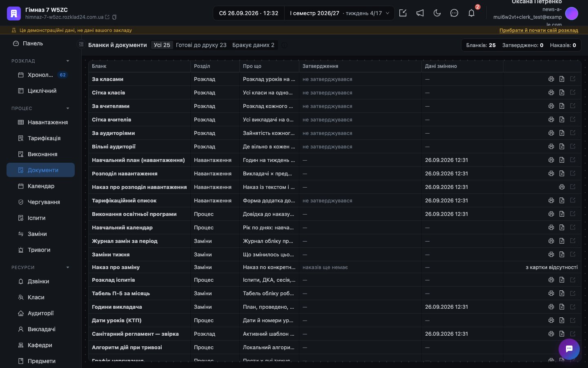
Task: Export "Сітка класів" to Excel
Action: [x=562, y=92]
